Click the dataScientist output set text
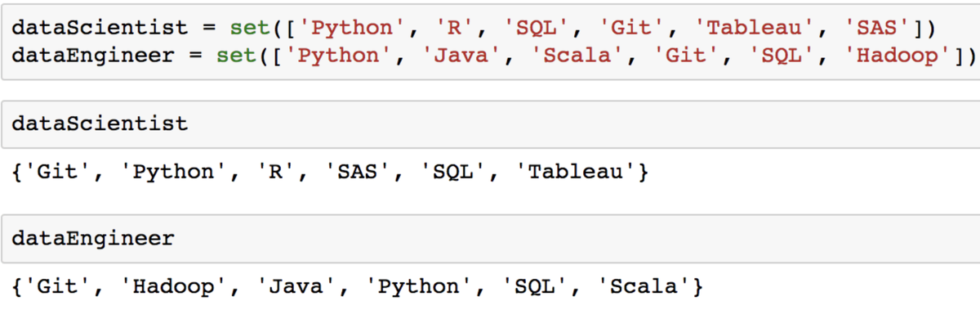 [331, 173]
